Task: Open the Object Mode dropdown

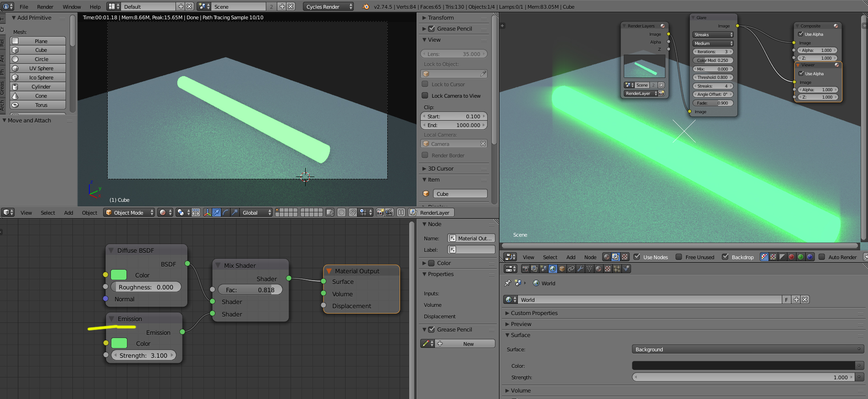Action: [129, 212]
